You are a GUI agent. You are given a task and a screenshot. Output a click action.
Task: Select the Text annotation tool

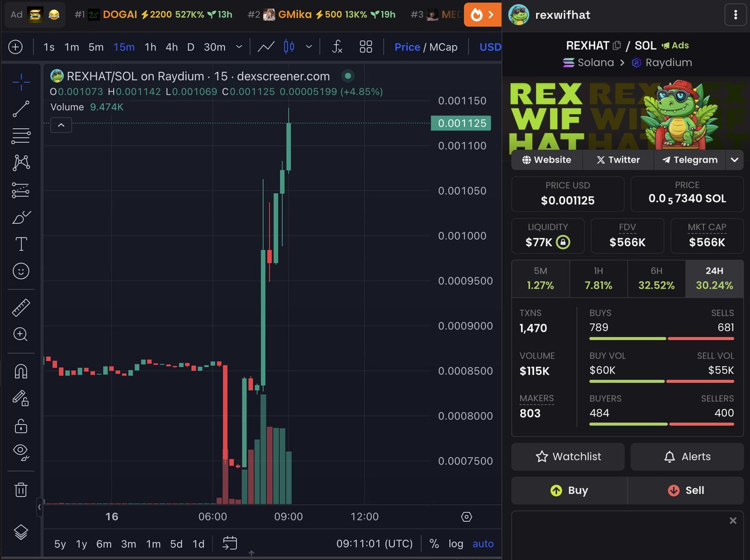(x=21, y=244)
